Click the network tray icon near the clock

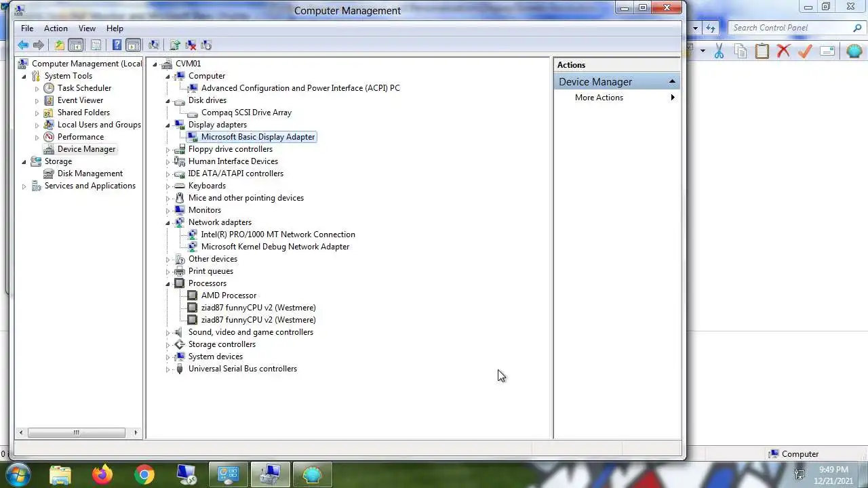coord(800,474)
